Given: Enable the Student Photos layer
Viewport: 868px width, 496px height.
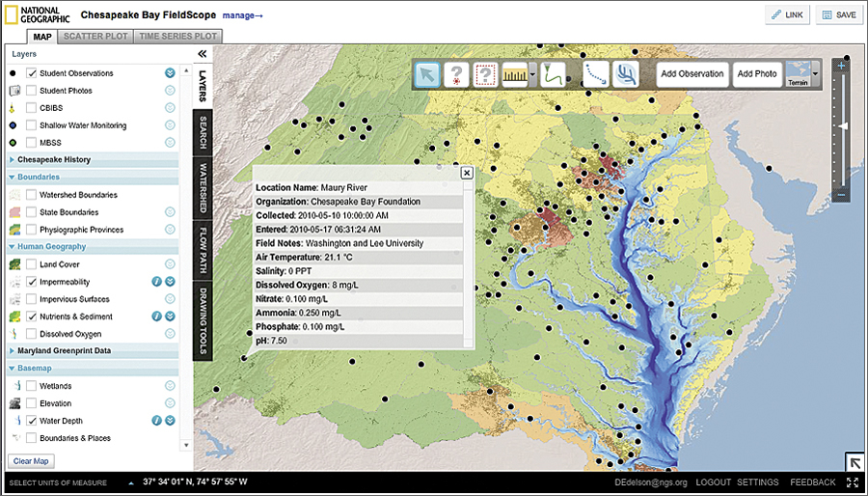Looking at the screenshot, I should pos(32,91).
